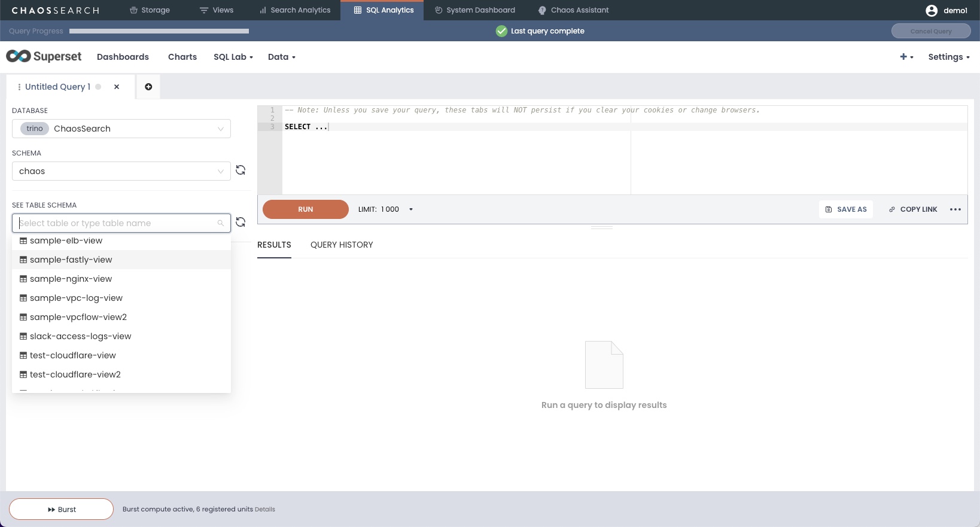Choose slack-access-logs-view from the list

point(121,336)
